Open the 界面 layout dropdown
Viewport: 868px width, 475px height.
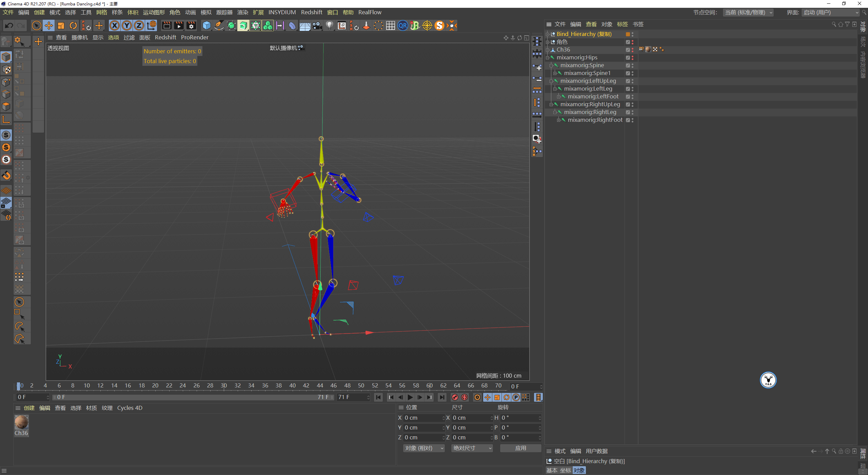point(831,13)
